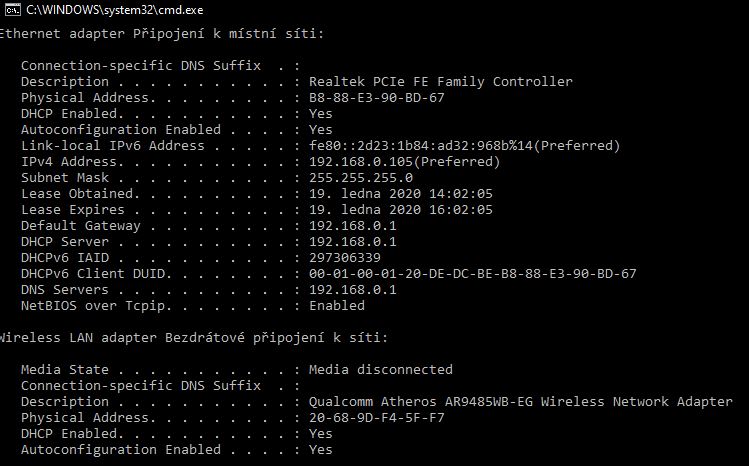Click the NetBIOS over Tcpip Enabled value
749x466 pixels.
coord(337,306)
